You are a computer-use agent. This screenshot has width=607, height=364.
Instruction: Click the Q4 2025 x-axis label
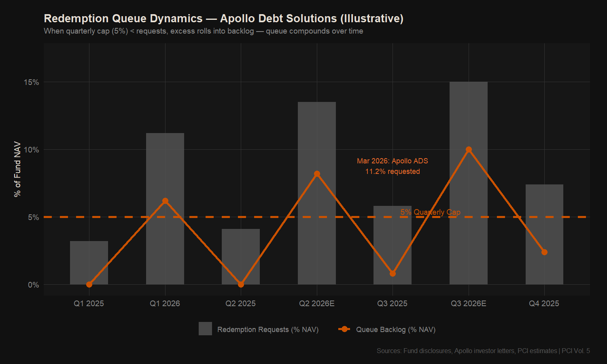coord(544,304)
